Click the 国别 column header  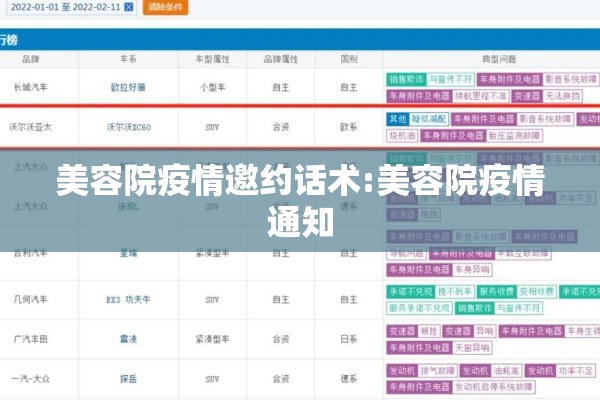click(x=349, y=59)
